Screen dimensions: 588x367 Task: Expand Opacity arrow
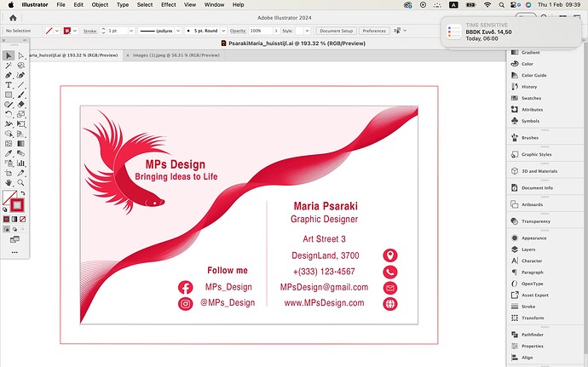pos(276,31)
